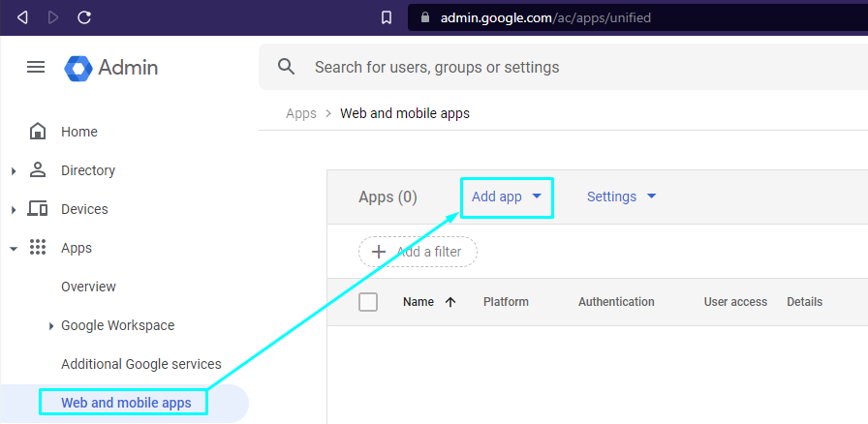Click the Devices icon in sidebar
The image size is (868, 424).
point(38,209)
